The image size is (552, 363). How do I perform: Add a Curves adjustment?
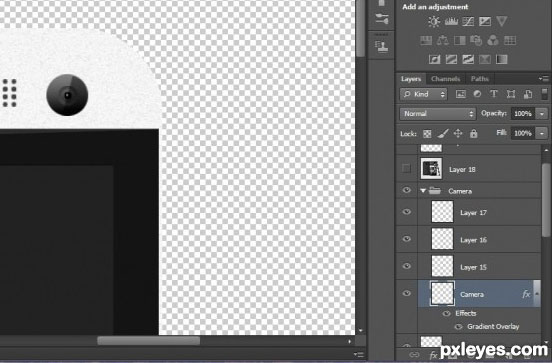pos(468,22)
